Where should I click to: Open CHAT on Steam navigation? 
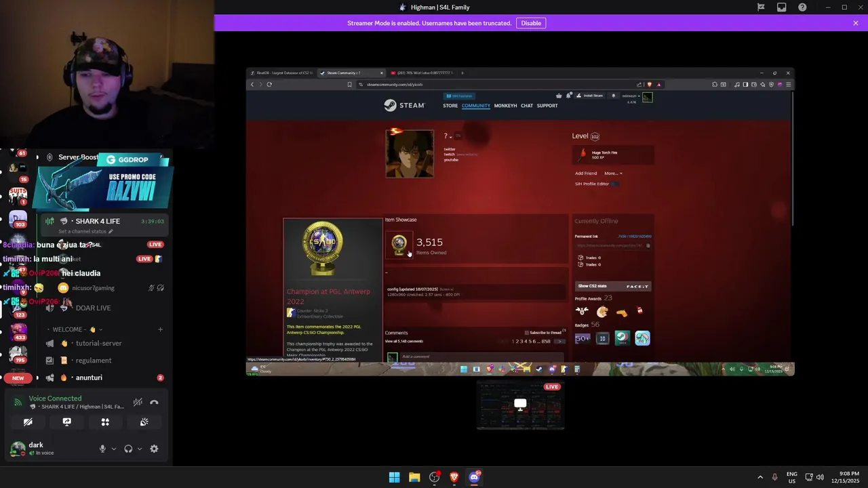[527, 106]
